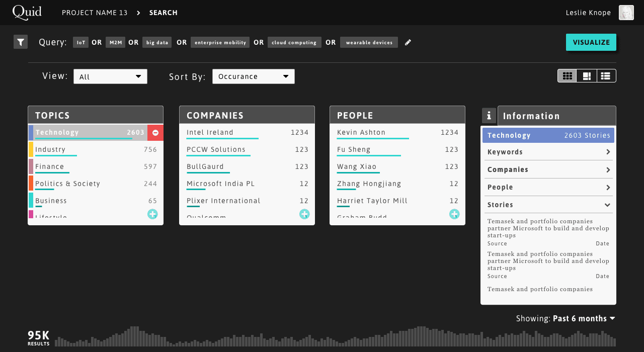
Task: Click the results timeline histogram
Action: (x=335, y=336)
